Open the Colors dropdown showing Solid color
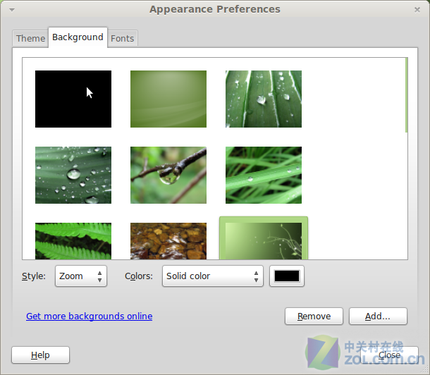This screenshot has width=430, height=375. pyautogui.click(x=213, y=276)
